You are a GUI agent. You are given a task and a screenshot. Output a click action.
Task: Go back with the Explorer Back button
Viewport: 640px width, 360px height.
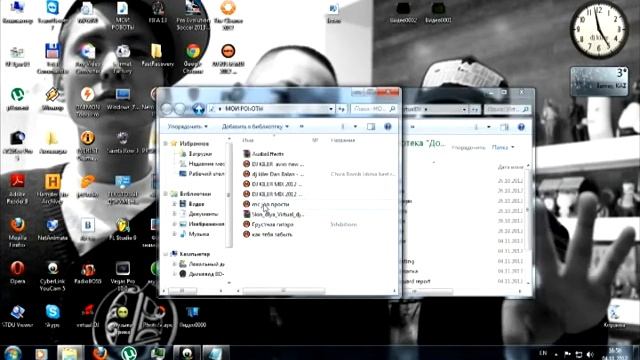pos(167,109)
